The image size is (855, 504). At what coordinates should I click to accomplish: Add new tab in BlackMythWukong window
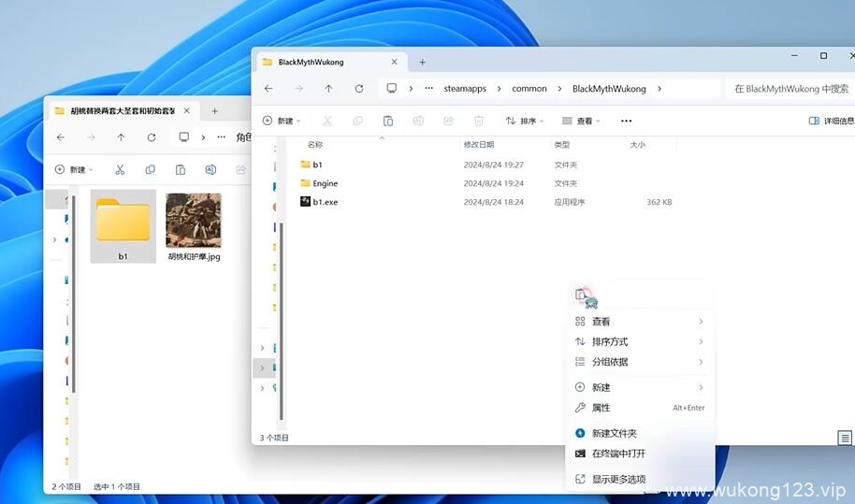pos(422,62)
